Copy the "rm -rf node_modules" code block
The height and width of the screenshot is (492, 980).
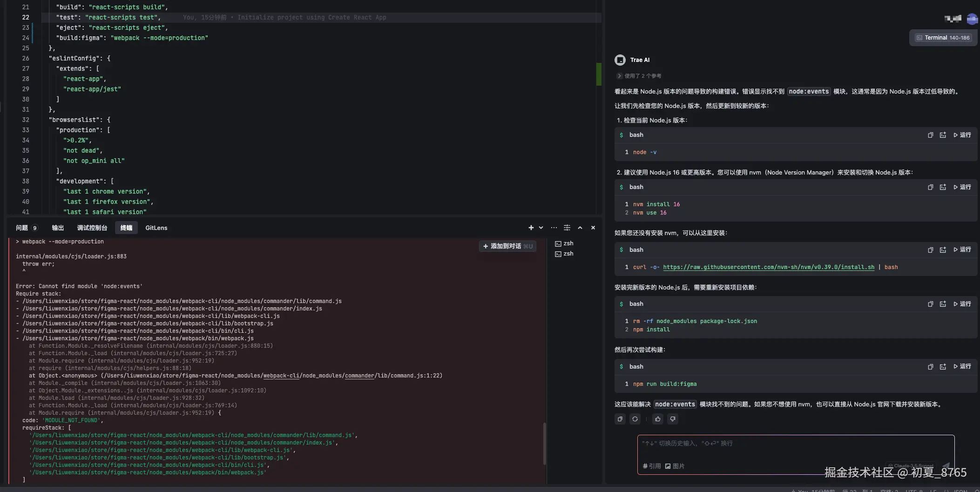click(930, 304)
